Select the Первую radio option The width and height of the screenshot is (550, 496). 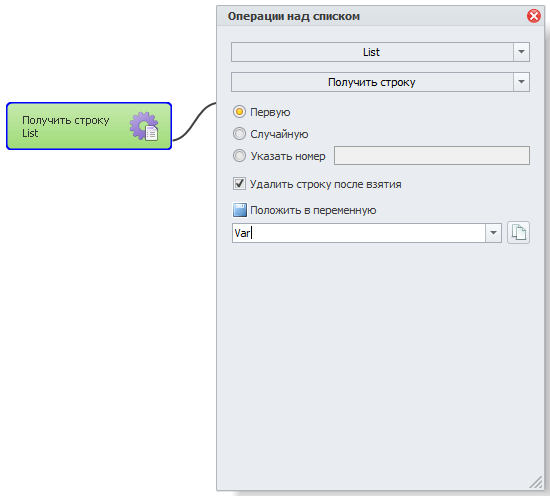pos(239,112)
